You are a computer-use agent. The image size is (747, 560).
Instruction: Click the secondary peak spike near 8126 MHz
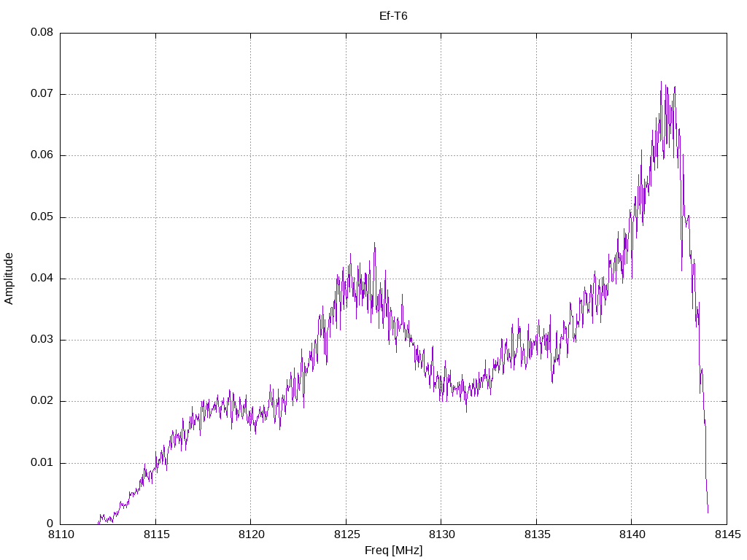[374, 244]
